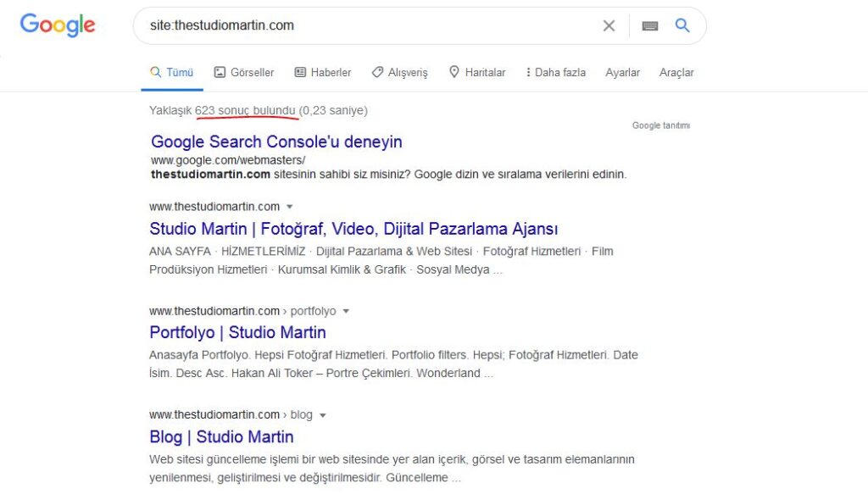Select the Tümü tab
This screenshot has width=868, height=494.
pyautogui.click(x=172, y=73)
